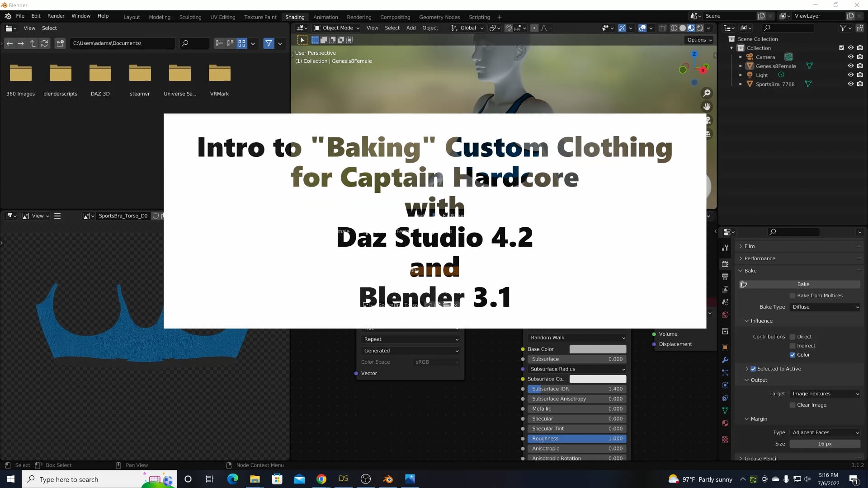
Task: Set the Base Color swatch
Action: [x=598, y=349]
